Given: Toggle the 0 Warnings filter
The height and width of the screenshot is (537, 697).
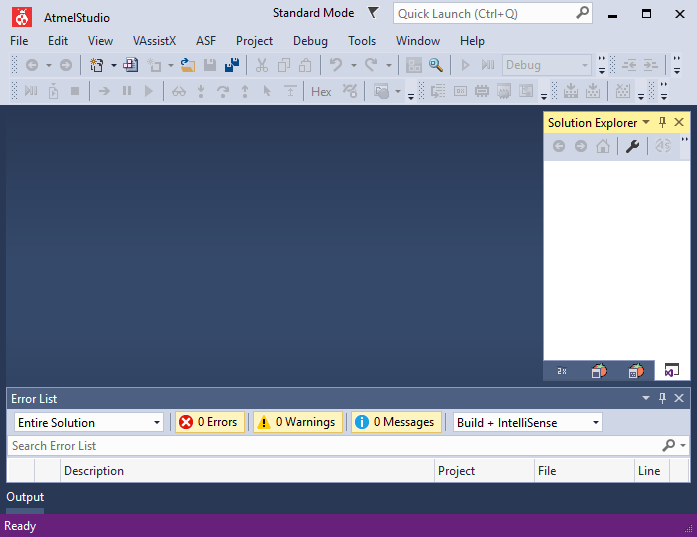Looking at the screenshot, I should click(x=297, y=422).
